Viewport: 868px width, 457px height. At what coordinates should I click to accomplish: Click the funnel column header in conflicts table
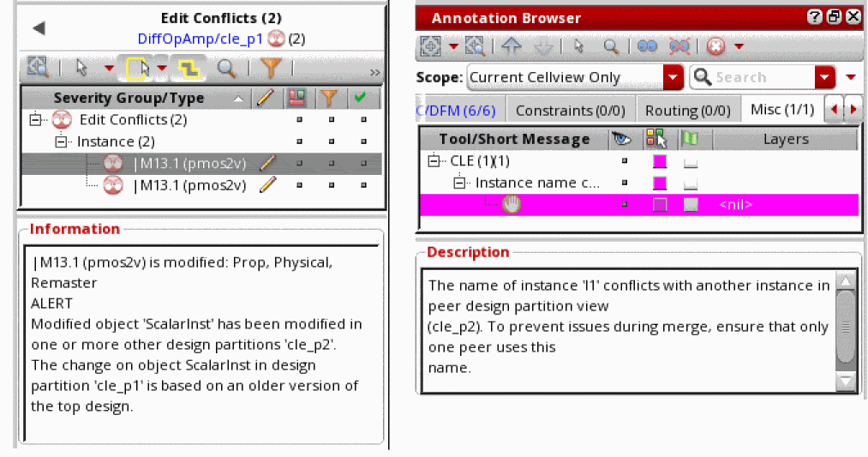329,98
